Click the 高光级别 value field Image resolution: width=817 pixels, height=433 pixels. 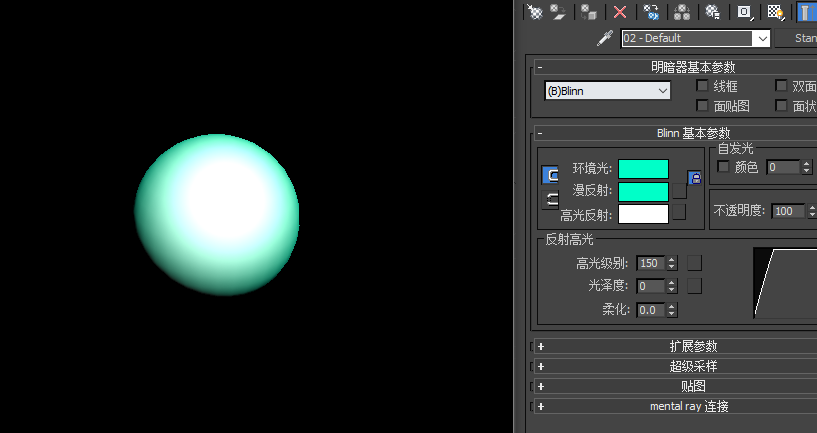650,263
